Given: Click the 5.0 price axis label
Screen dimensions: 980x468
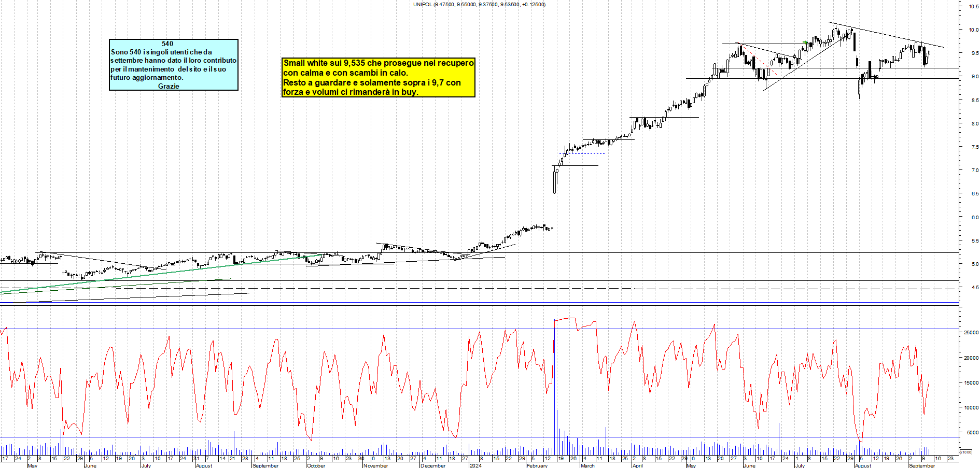Looking at the screenshot, I should click(975, 264).
